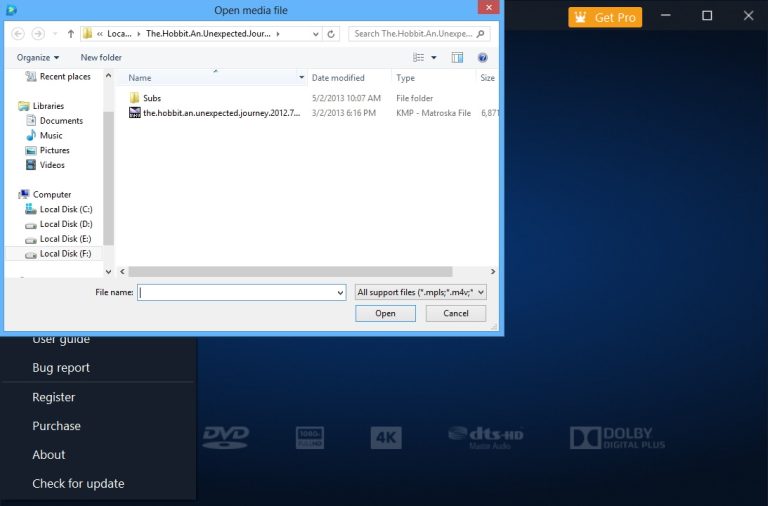Viewport: 768px width, 506px height.
Task: Click the Up one level arrow
Action: [71, 33]
